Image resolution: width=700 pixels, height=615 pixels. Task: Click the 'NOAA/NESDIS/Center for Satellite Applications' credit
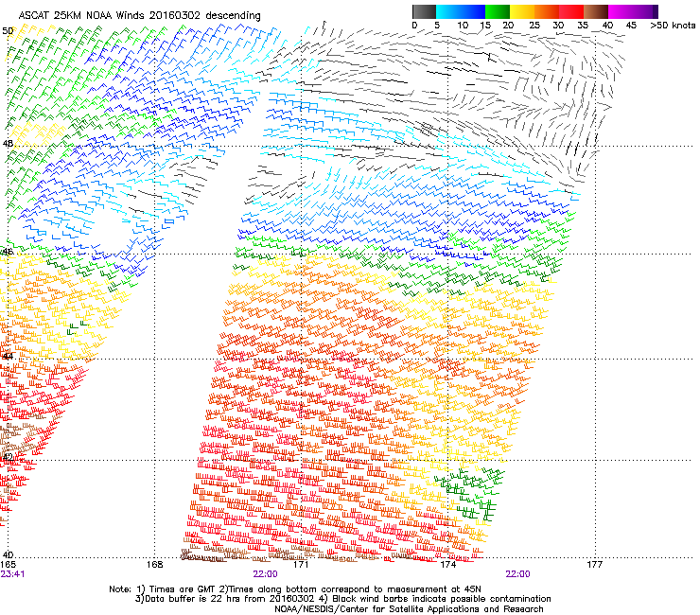(377, 609)
